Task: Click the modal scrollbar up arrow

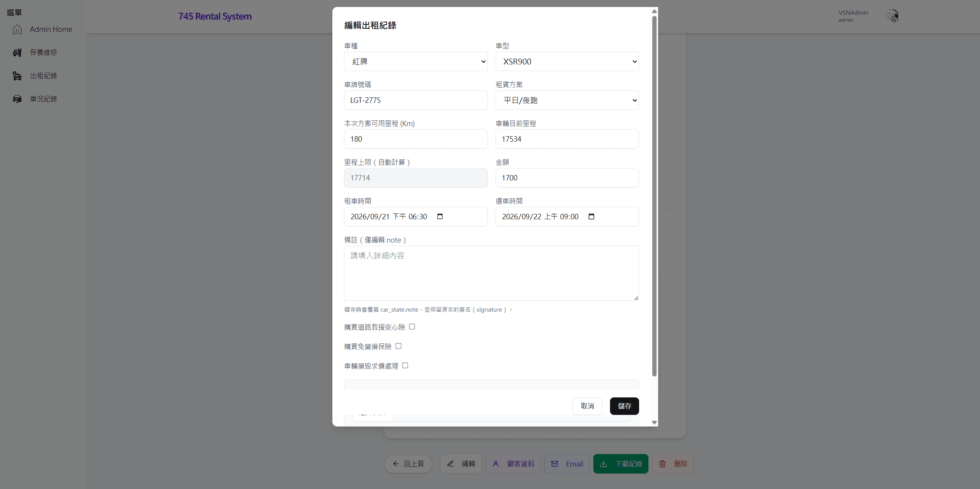Action: 654,11
